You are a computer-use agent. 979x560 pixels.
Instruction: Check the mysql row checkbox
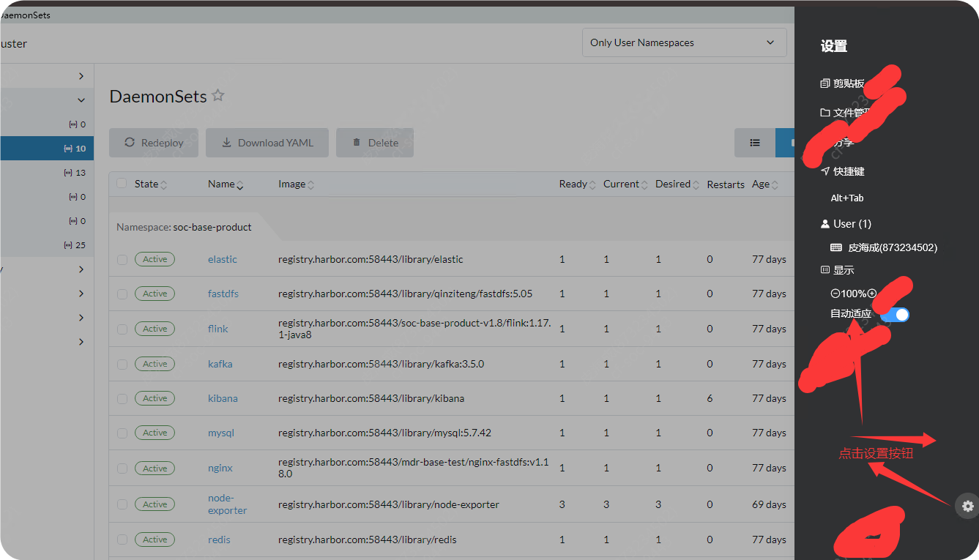[122, 433]
